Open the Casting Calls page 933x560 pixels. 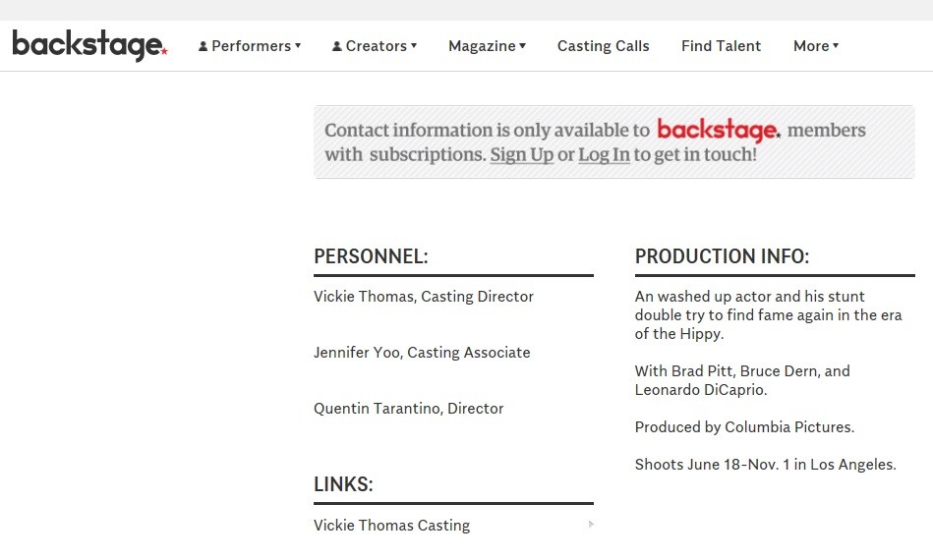point(604,46)
